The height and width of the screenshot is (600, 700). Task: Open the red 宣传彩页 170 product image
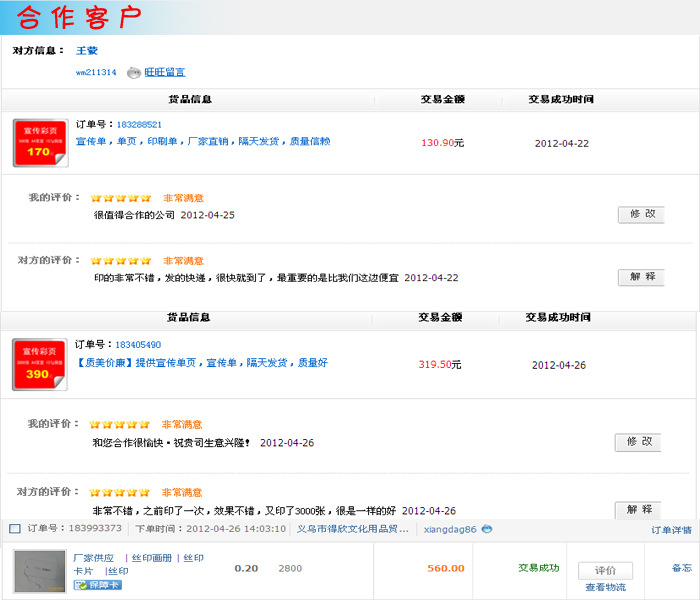click(40, 142)
